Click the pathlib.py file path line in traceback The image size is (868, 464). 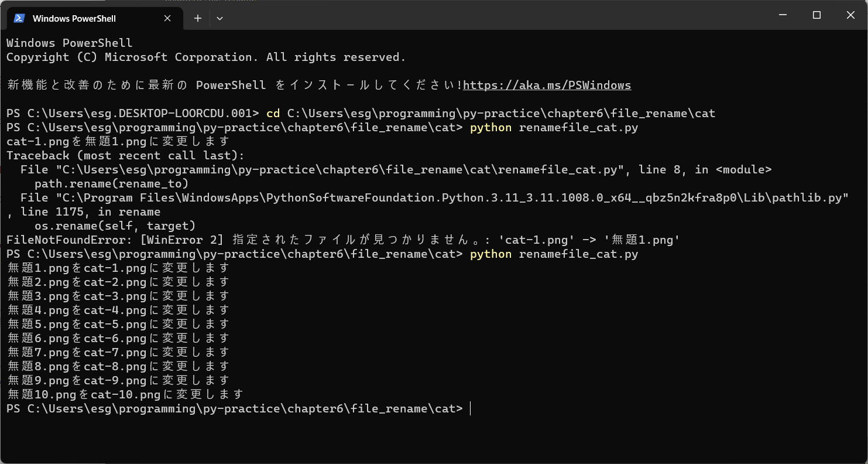click(x=434, y=197)
